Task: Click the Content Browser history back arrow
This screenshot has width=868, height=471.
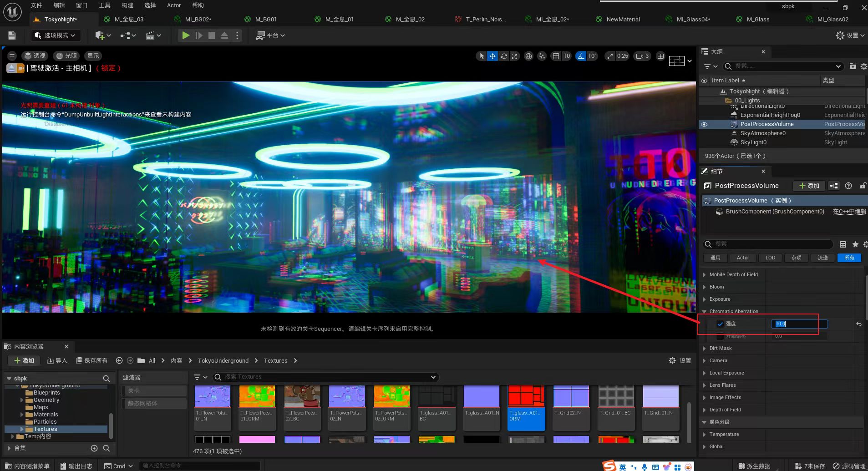Action: [x=119, y=360]
